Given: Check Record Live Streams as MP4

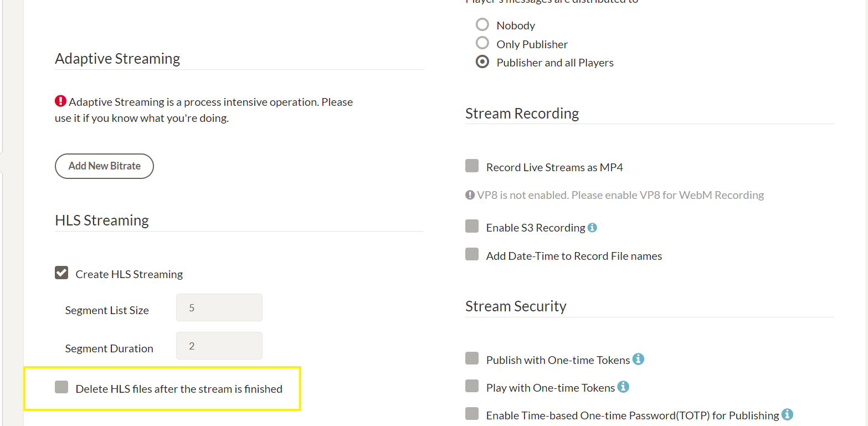Looking at the screenshot, I should click(x=472, y=166).
